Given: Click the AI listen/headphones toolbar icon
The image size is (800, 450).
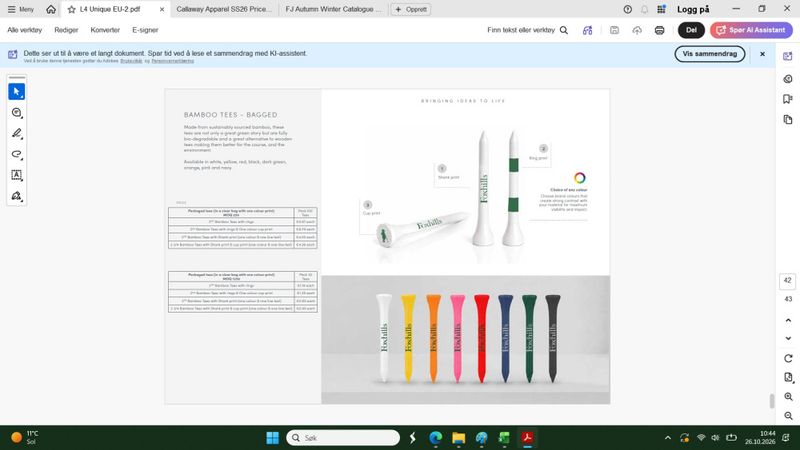Looking at the screenshot, I should point(588,30).
